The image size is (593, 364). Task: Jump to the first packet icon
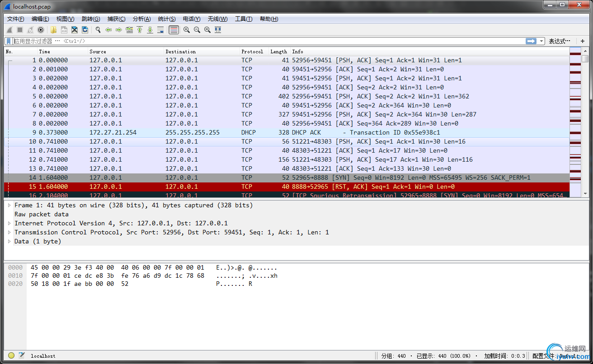pos(140,30)
